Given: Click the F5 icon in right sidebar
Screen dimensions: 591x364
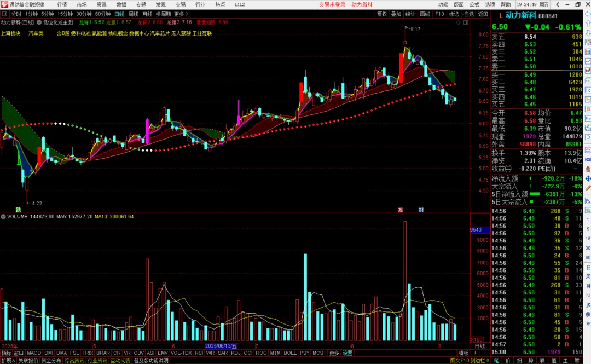Looking at the screenshot, I should coord(588,201).
